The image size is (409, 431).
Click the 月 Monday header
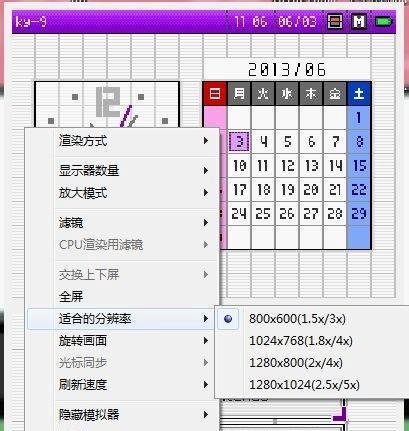[x=239, y=94]
